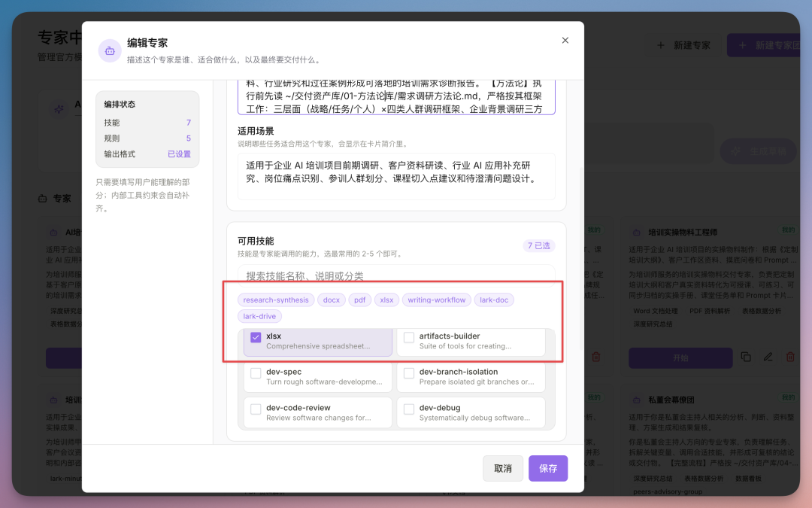Click the 可用技能 heading
812x508 pixels.
tap(256, 241)
